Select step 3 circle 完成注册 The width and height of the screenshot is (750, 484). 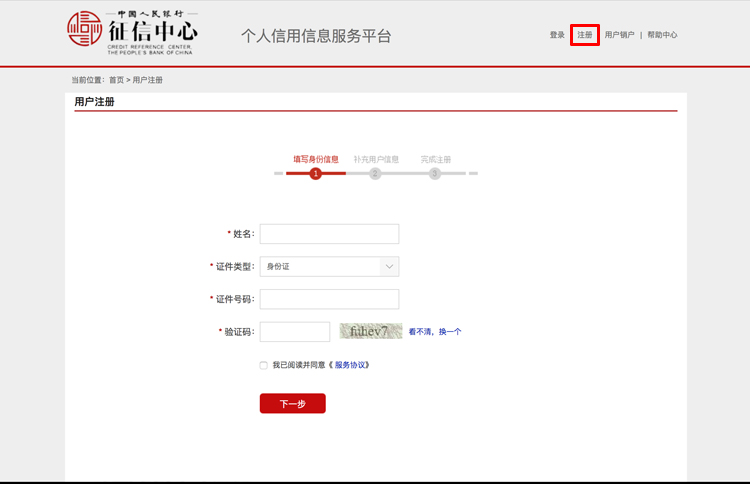[x=435, y=174]
